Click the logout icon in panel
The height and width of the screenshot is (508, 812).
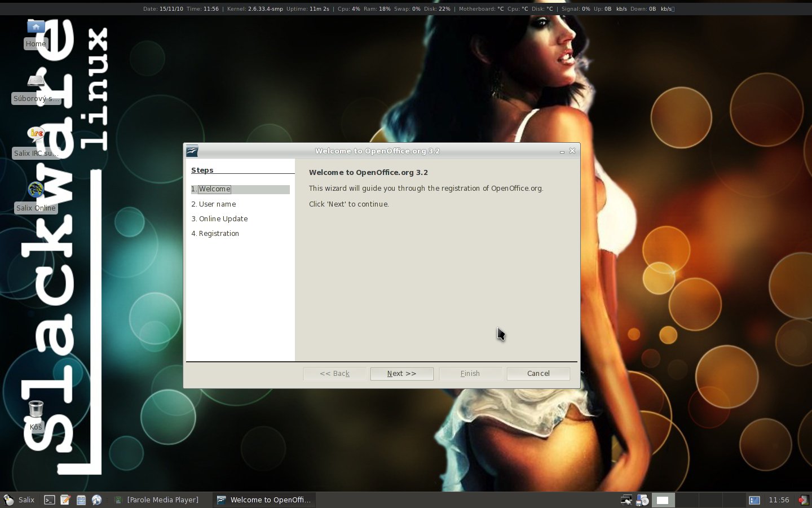tap(803, 500)
